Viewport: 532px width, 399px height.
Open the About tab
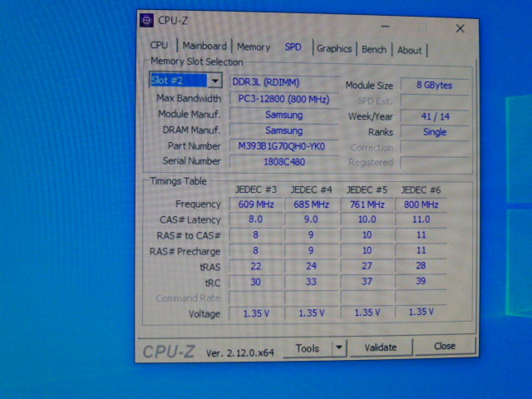pyautogui.click(x=410, y=51)
